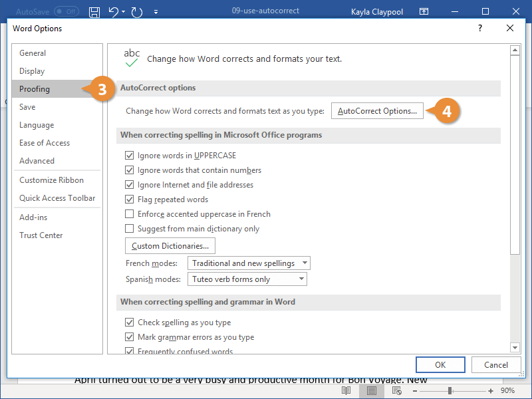Image resolution: width=532 pixels, height=399 pixels.
Task: Switch to the Advanced category
Action: 37,160
